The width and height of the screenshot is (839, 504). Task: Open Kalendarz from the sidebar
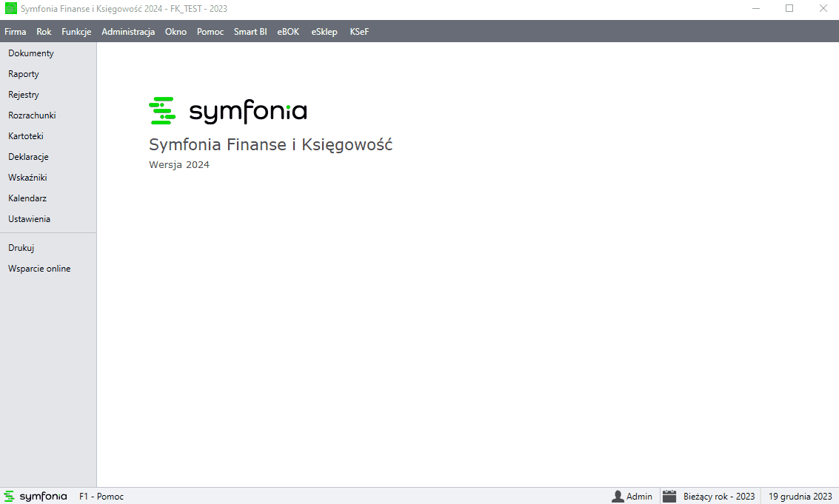(x=27, y=198)
